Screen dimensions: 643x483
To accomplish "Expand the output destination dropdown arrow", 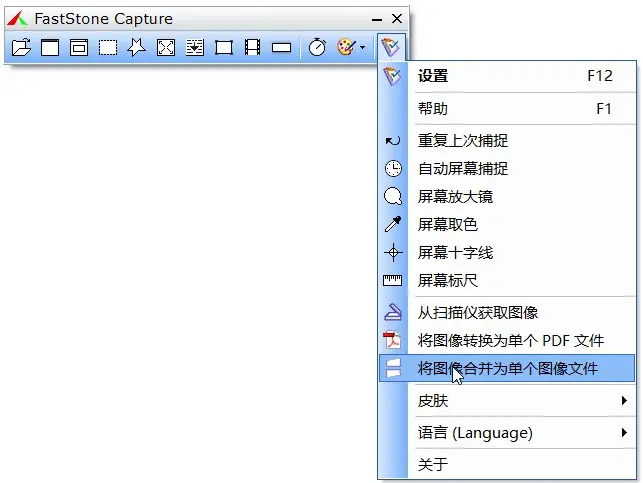I will 363,48.
